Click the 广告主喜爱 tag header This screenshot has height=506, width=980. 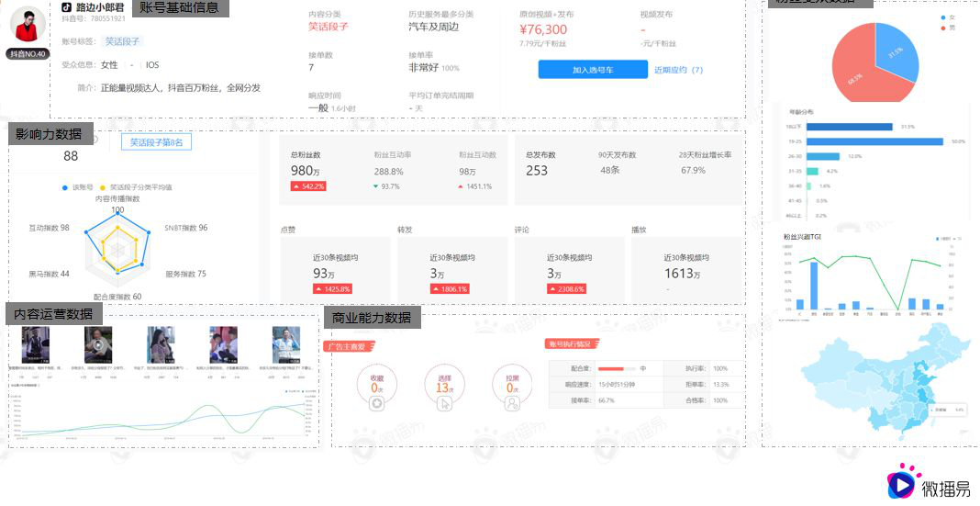[x=348, y=346]
